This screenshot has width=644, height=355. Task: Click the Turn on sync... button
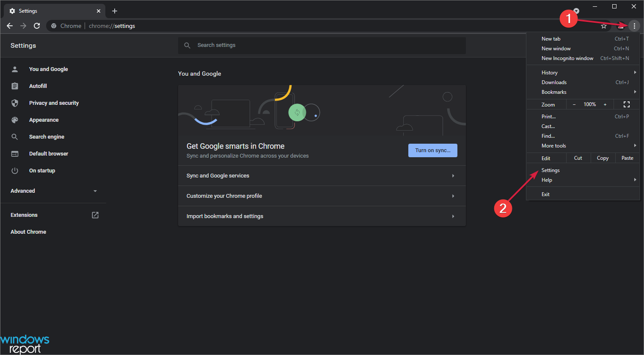433,150
